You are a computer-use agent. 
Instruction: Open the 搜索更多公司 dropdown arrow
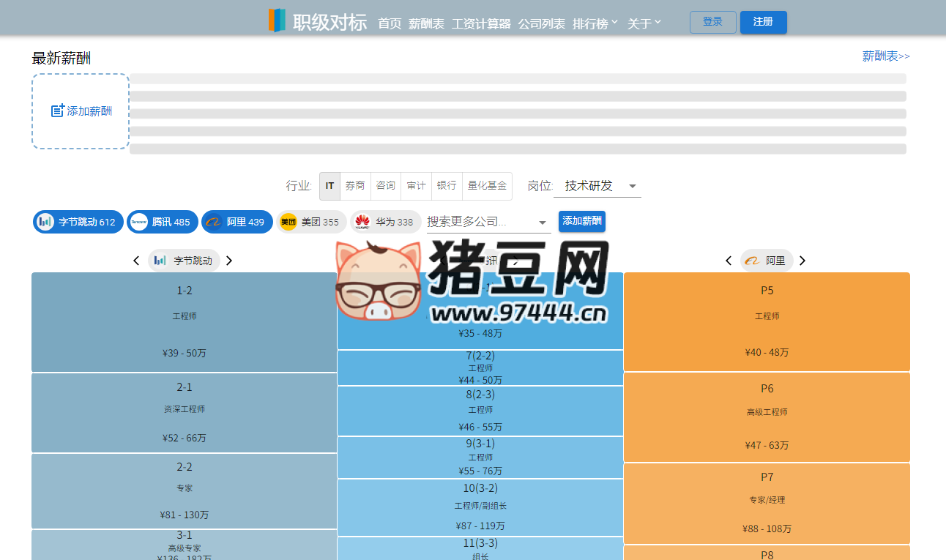(543, 221)
